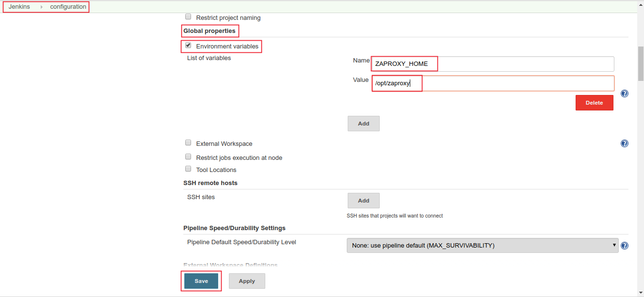The height and width of the screenshot is (297, 644).
Task: Enable the External Workspace option
Action: click(188, 142)
